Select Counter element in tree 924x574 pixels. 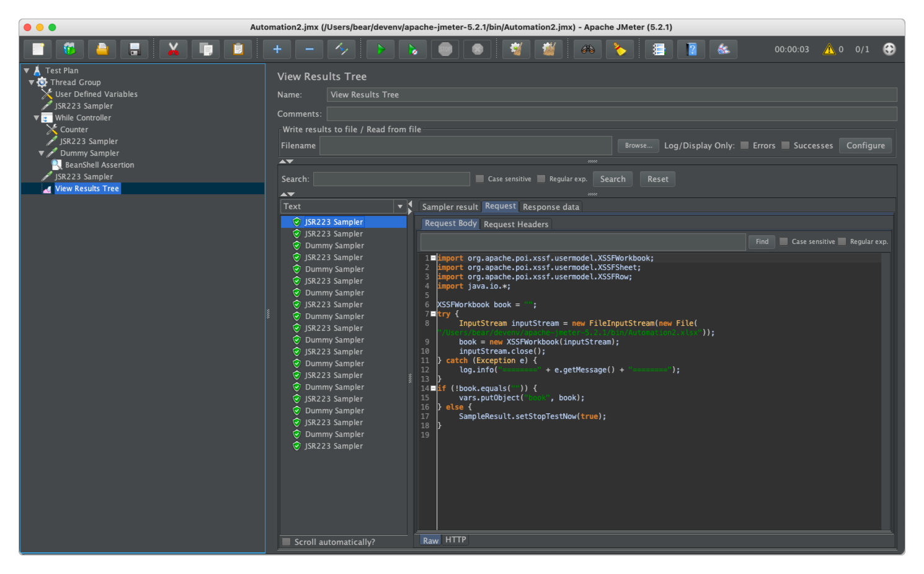click(74, 130)
